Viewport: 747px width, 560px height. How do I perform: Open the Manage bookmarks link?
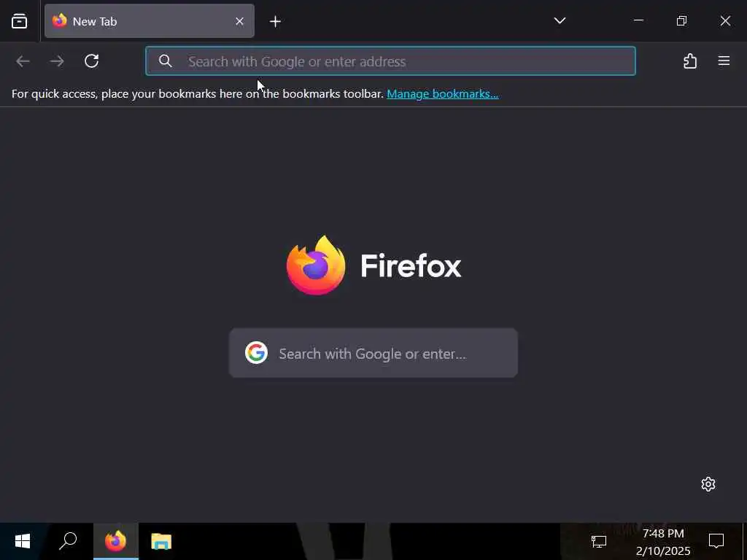pyautogui.click(x=443, y=94)
